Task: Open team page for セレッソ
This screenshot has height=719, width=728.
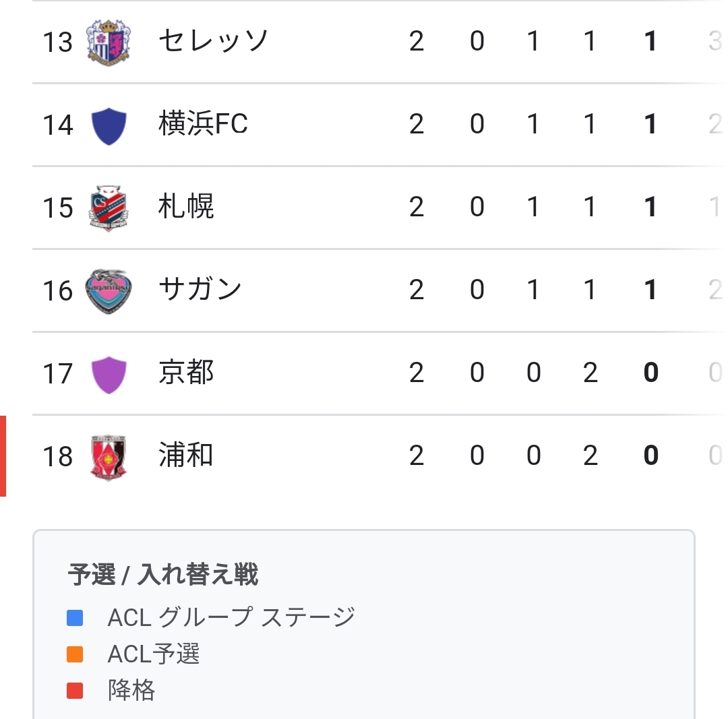Action: (213, 41)
